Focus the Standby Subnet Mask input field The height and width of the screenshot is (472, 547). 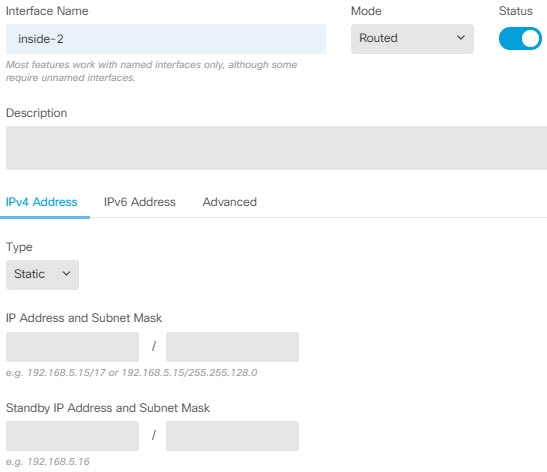(232, 436)
